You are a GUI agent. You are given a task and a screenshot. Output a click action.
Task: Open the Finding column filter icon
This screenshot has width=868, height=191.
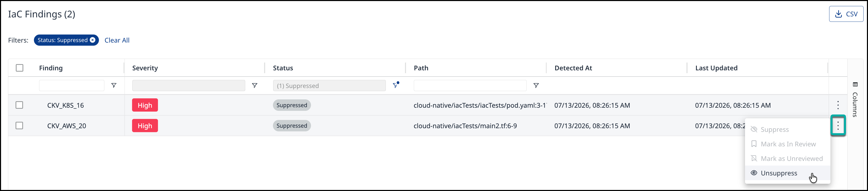point(114,86)
